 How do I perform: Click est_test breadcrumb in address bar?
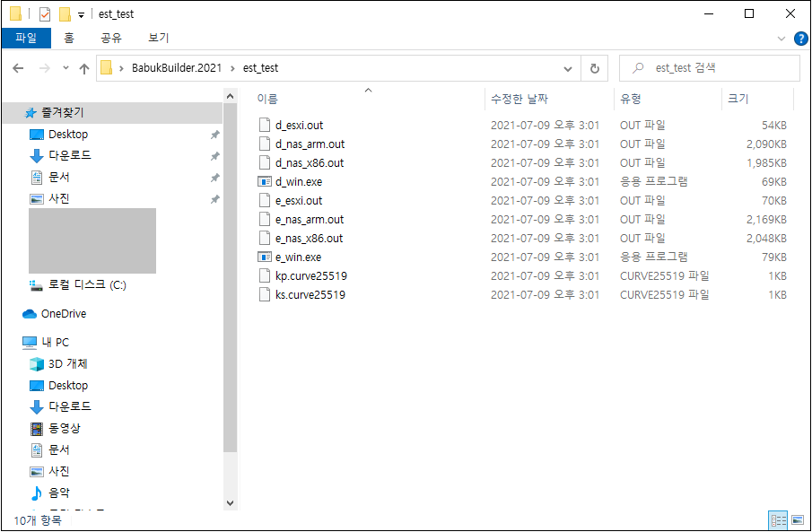click(x=260, y=68)
